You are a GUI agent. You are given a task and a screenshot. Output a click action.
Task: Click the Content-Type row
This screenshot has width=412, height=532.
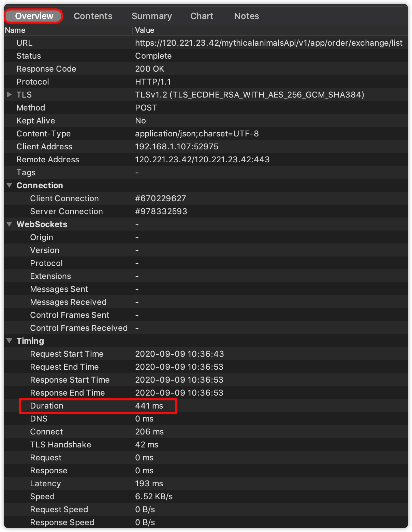tap(44, 134)
